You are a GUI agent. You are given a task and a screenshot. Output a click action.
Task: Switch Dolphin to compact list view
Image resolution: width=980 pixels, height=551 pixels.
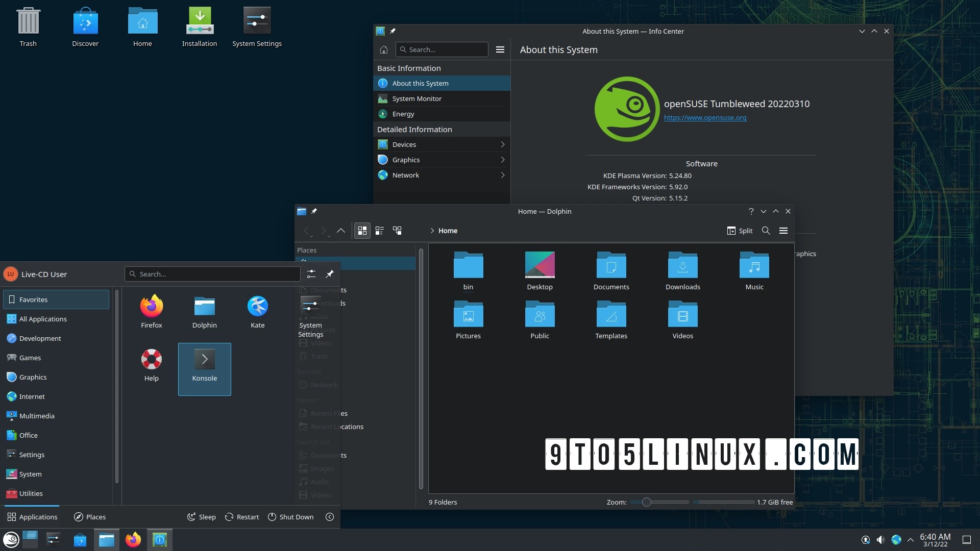point(379,231)
